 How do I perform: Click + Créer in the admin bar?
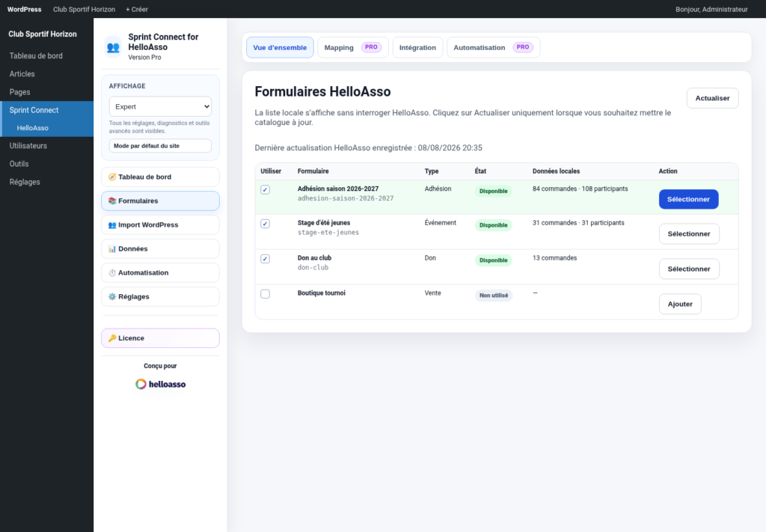click(137, 9)
